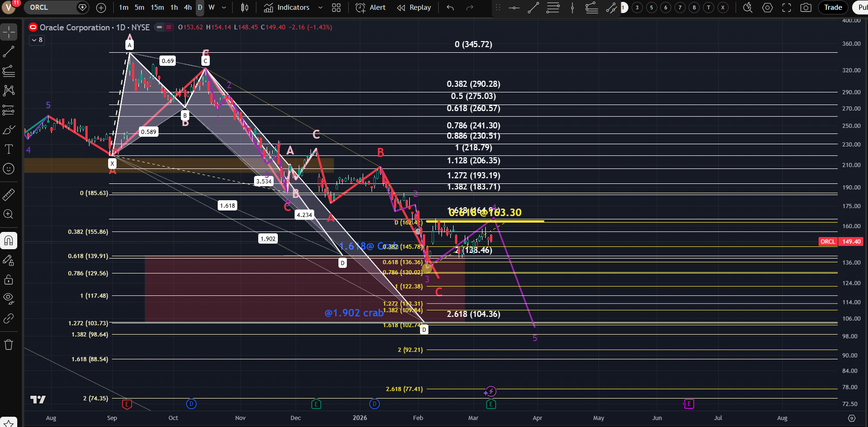Open the Fibonacci retracement tools group
868x427 pixels.
8,71
